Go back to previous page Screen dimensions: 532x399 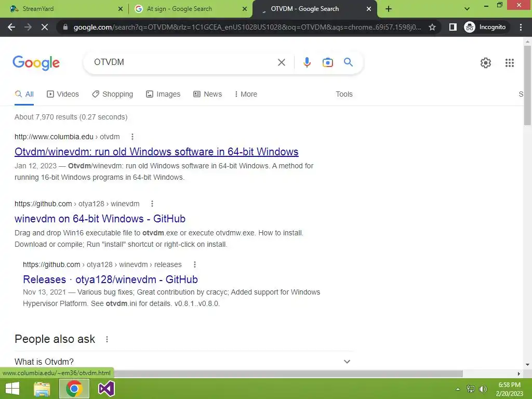click(11, 27)
